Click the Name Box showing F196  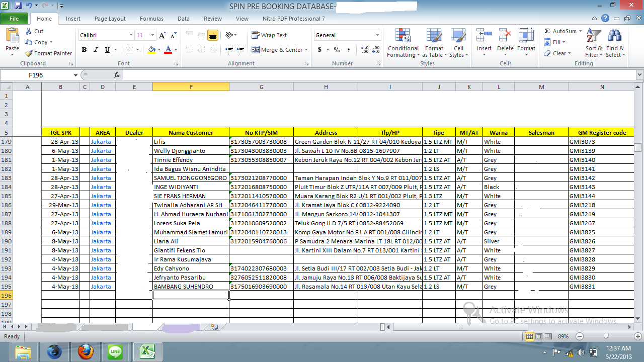(36, 75)
